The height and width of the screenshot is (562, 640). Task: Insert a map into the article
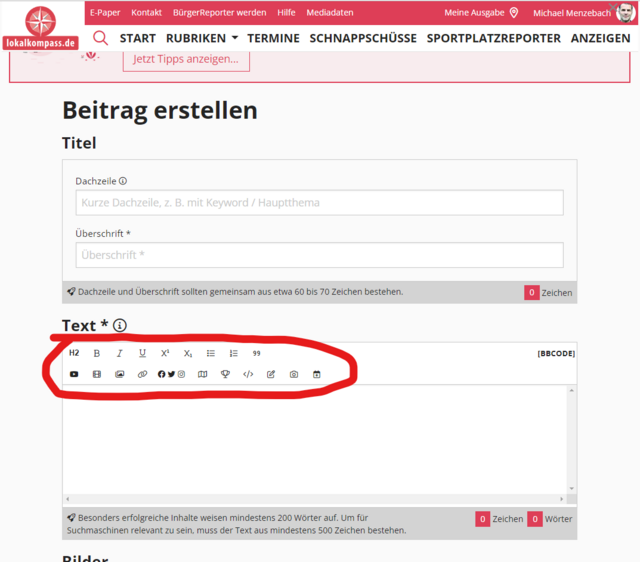click(202, 374)
